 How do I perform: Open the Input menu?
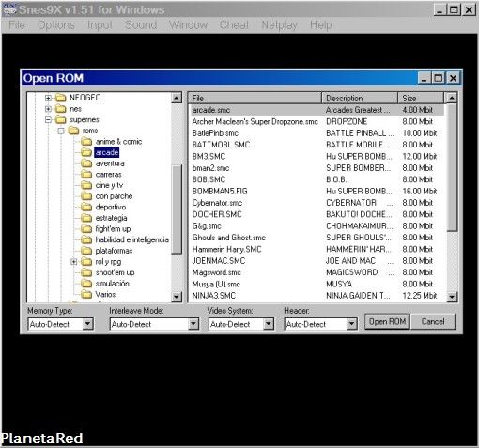pyautogui.click(x=100, y=24)
